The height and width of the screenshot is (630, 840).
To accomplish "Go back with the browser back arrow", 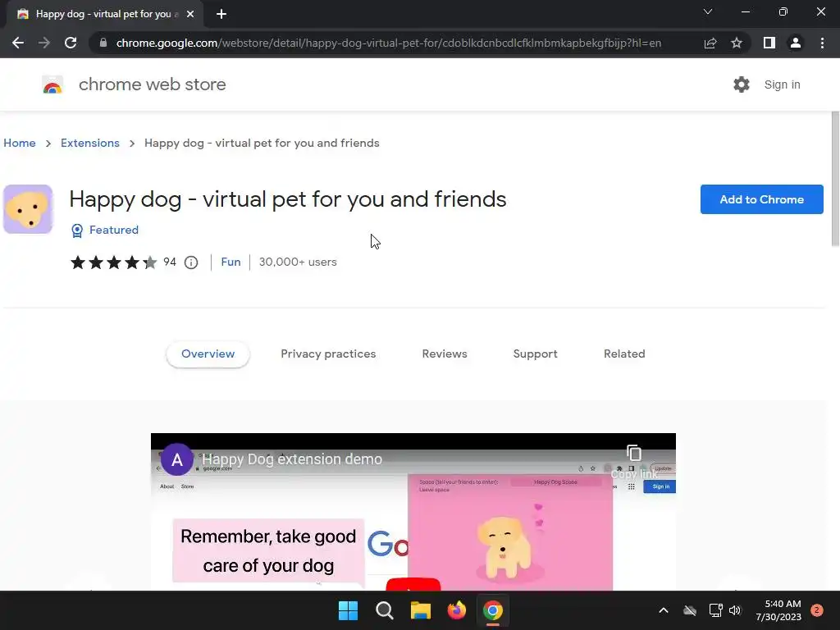I will coord(18,43).
